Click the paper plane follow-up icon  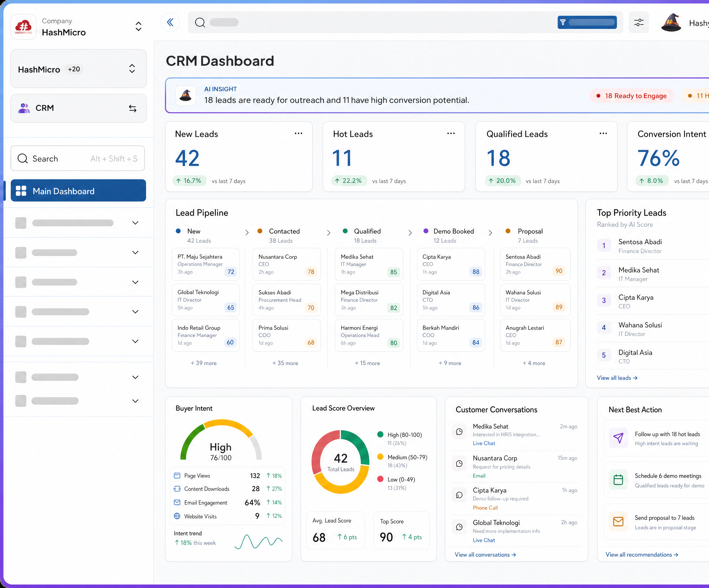(x=618, y=438)
